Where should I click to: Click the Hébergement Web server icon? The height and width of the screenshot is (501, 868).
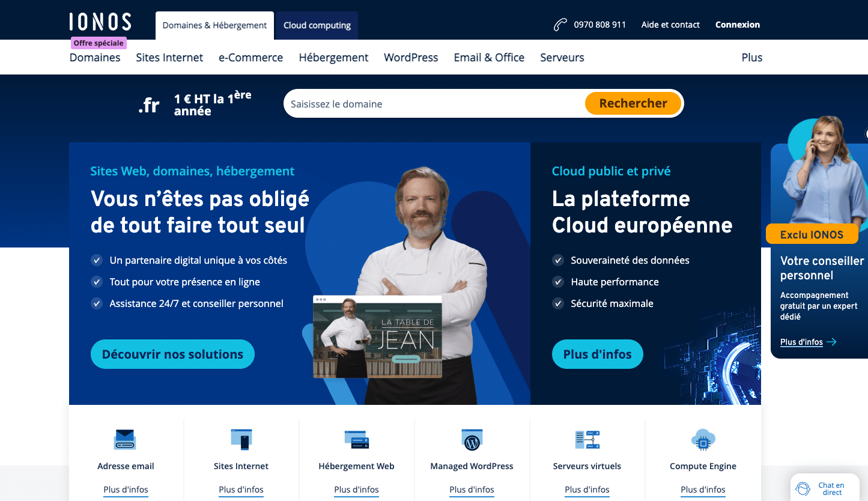click(x=356, y=439)
